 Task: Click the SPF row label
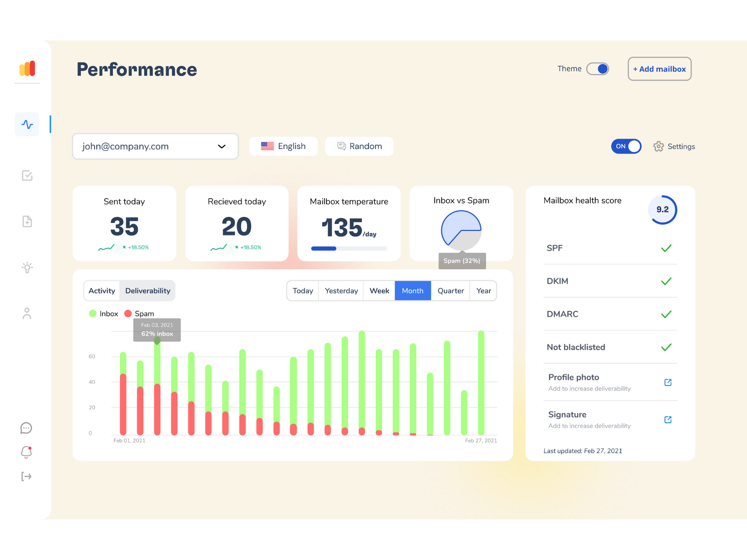555,248
